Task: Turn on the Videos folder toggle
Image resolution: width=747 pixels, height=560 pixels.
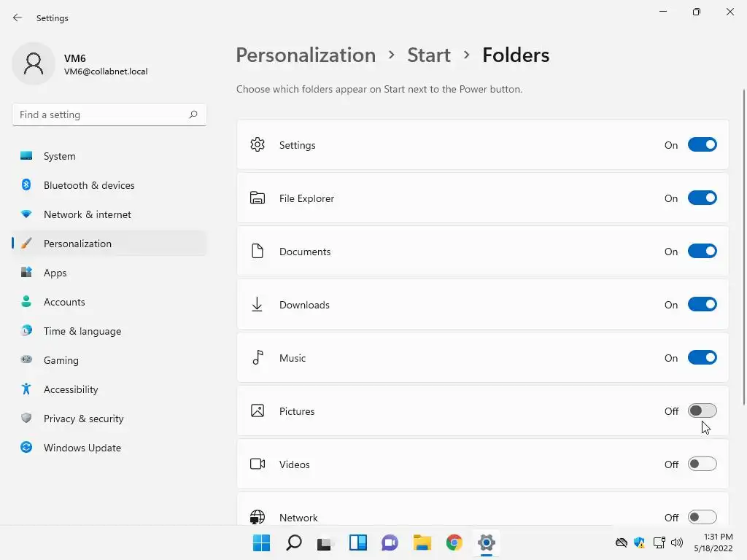Action: pos(702,464)
